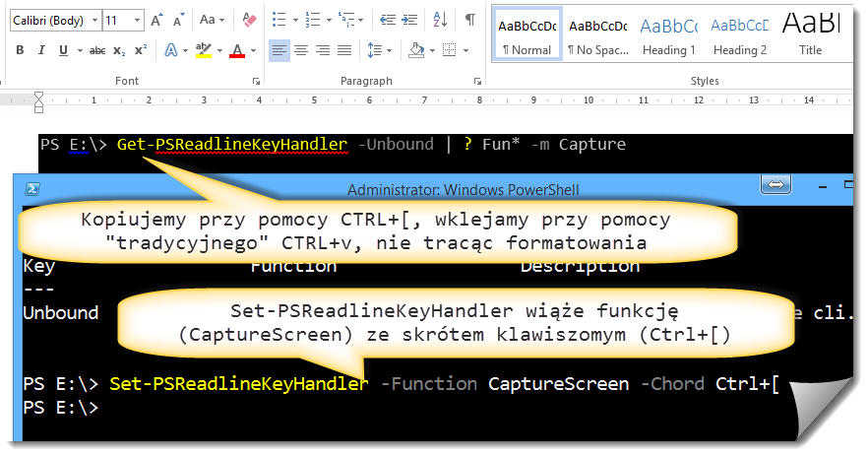
Task: Open the font size 11 dropdown
Action: coord(137,20)
